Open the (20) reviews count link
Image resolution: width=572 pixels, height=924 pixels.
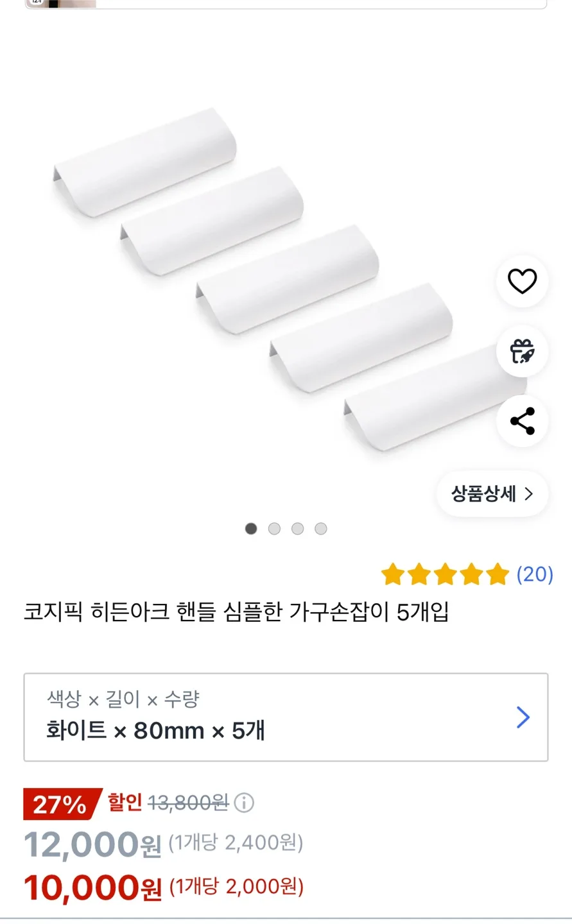pyautogui.click(x=535, y=574)
